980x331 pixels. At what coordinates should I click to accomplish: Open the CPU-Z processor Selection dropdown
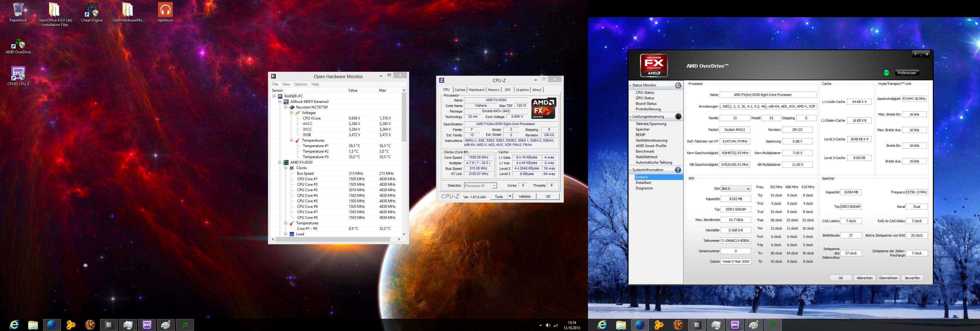click(494, 186)
